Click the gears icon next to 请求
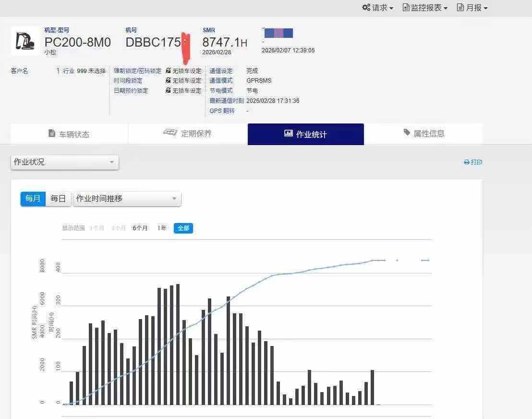The image size is (532, 419). (365, 8)
